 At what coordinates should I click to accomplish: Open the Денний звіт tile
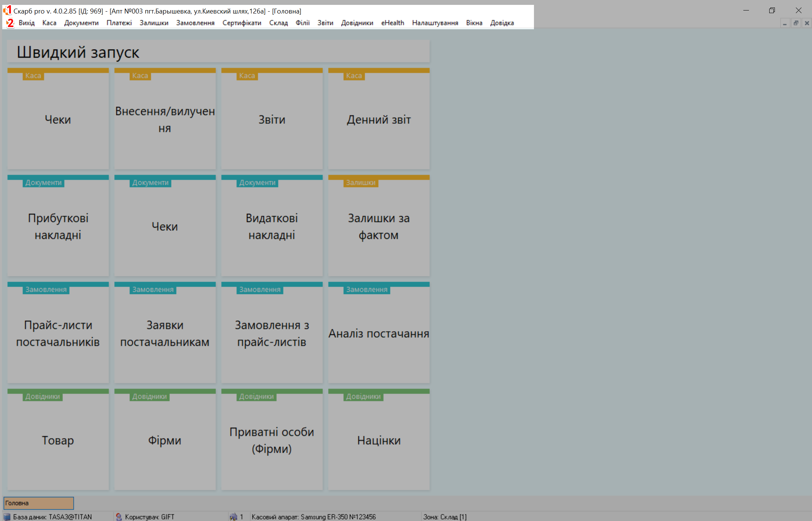379,119
